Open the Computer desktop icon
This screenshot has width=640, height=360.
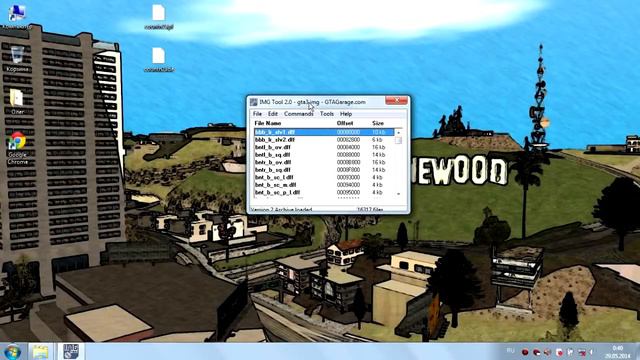click(x=17, y=16)
